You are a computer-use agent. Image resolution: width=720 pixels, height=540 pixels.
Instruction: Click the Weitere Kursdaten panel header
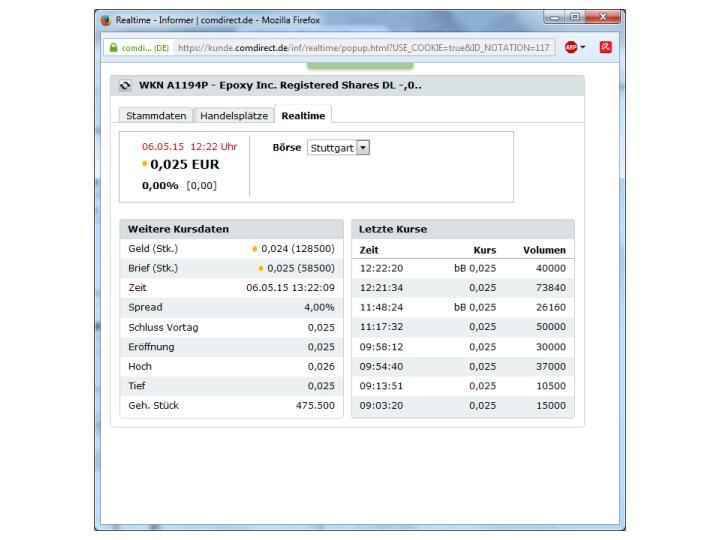click(x=231, y=229)
